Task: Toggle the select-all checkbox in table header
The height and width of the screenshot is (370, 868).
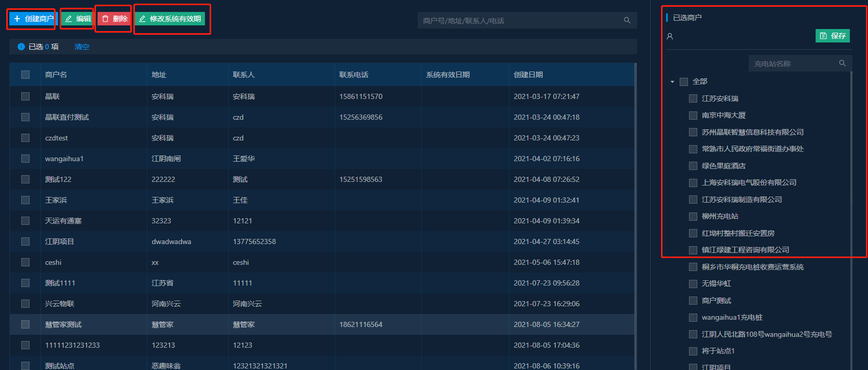Action: tap(25, 75)
